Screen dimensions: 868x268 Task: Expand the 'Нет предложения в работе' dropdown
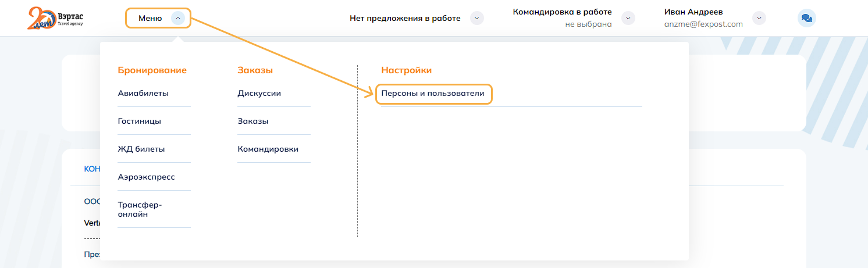point(476,18)
